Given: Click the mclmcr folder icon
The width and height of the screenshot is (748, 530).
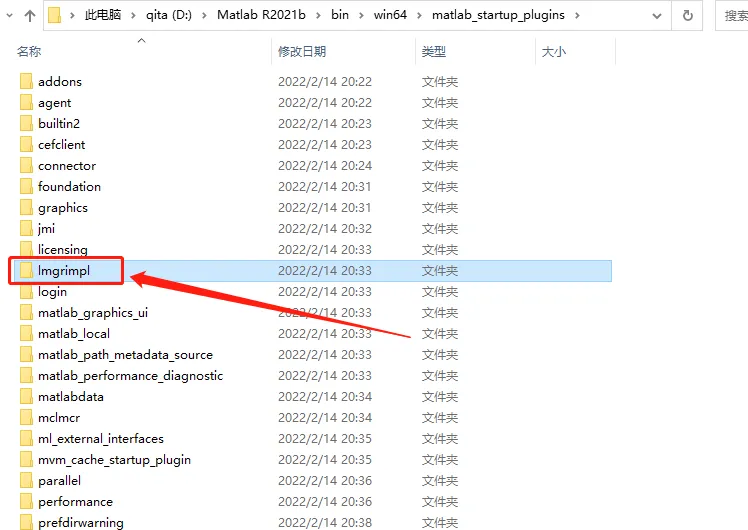Looking at the screenshot, I should coord(26,417).
